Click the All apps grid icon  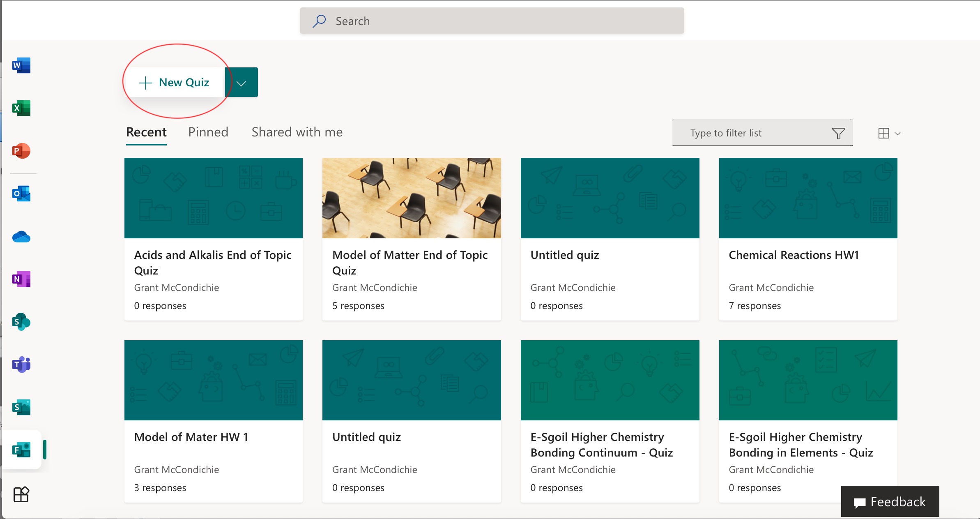21,494
